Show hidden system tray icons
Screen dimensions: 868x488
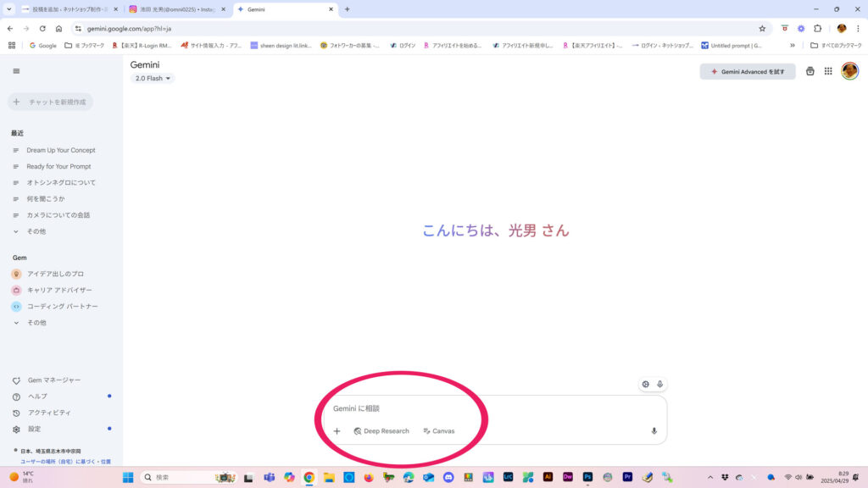(710, 478)
